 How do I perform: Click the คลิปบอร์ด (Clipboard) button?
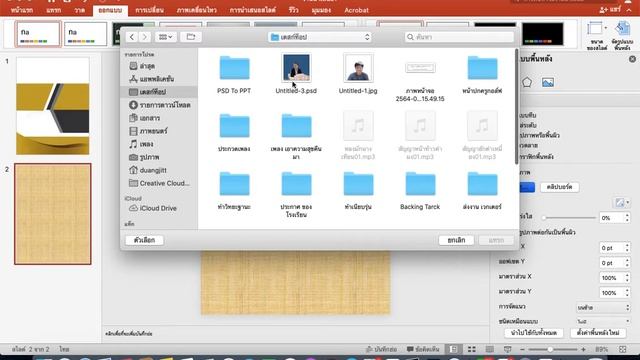point(560,187)
